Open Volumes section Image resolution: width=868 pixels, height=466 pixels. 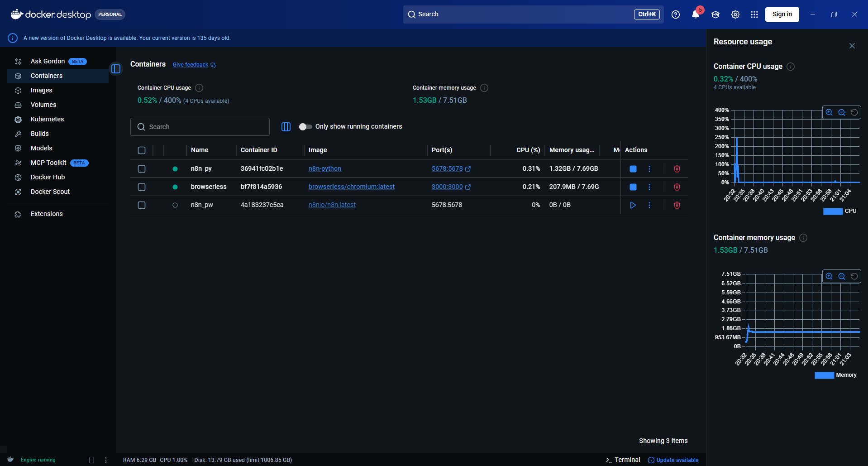[x=58, y=105]
